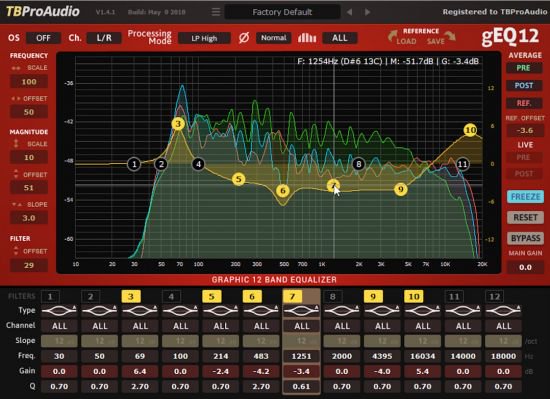The height and width of the screenshot is (399, 550).
Task: Toggle filter 7 enable button
Action: click(292, 297)
